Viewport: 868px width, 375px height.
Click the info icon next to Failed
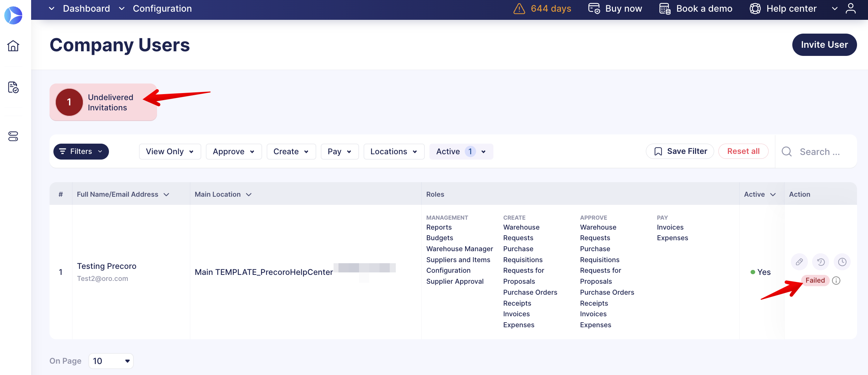point(836,281)
